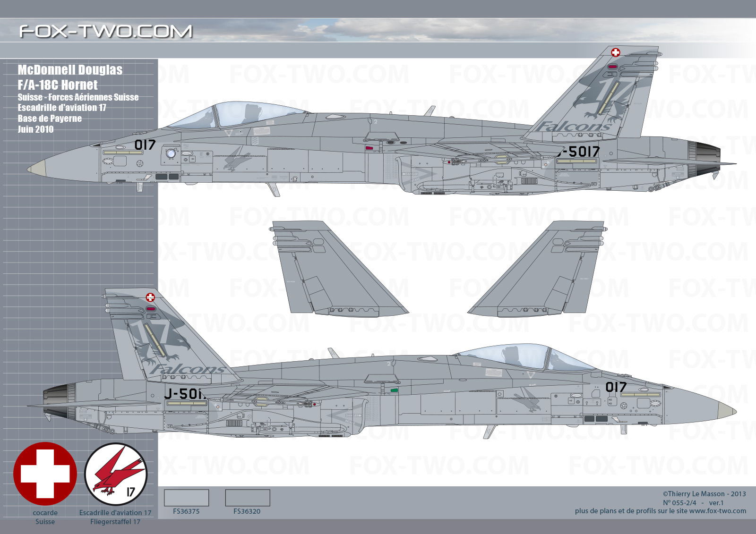Click the left inner tail fin drawing
The width and height of the screenshot is (756, 534).
click(x=338, y=268)
